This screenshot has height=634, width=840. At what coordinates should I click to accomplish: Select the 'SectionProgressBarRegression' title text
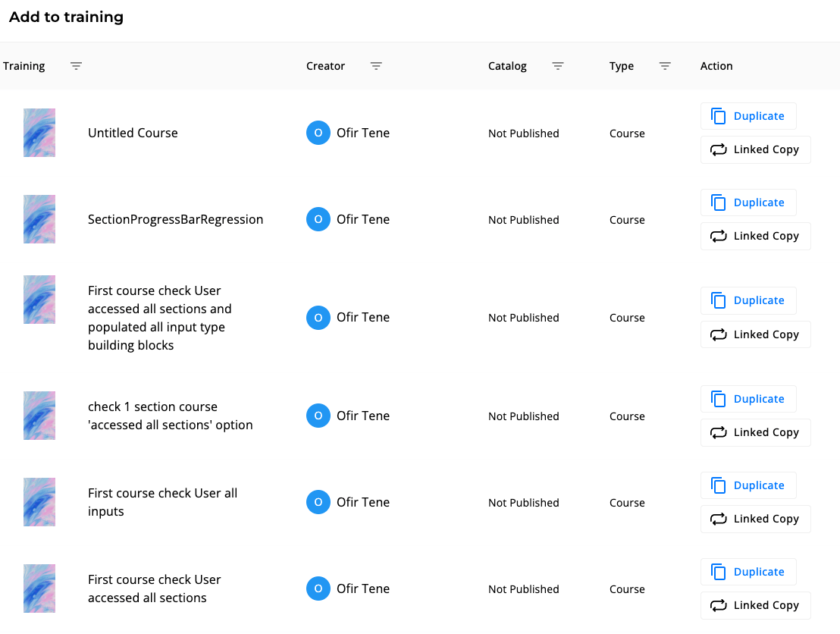coord(176,220)
